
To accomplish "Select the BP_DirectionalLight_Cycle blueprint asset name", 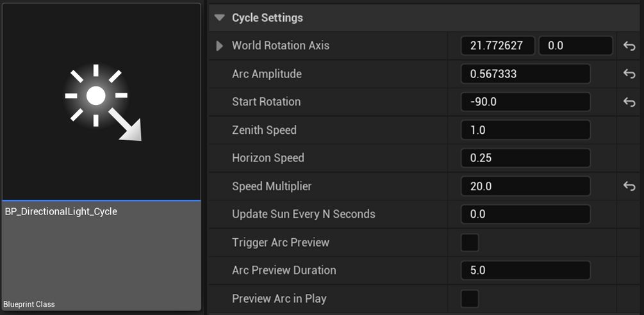I will (61, 211).
